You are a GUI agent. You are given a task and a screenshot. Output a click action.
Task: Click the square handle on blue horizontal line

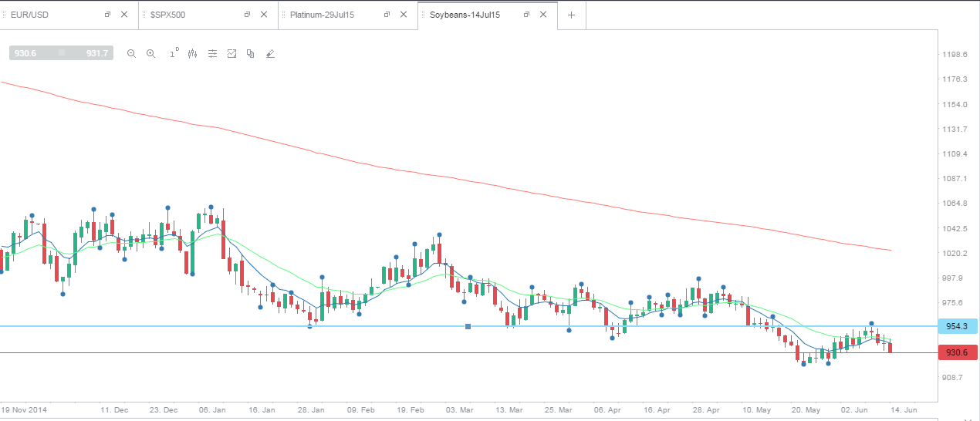[x=468, y=327]
